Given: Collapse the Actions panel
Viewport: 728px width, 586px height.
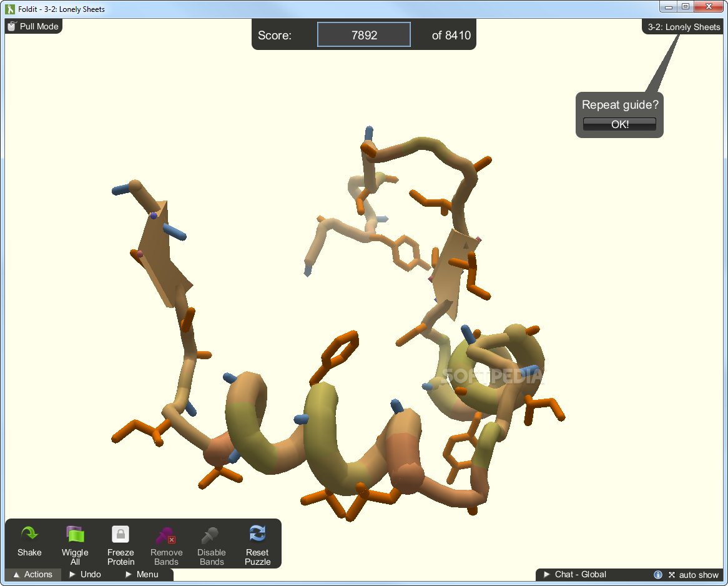Looking at the screenshot, I should point(33,574).
